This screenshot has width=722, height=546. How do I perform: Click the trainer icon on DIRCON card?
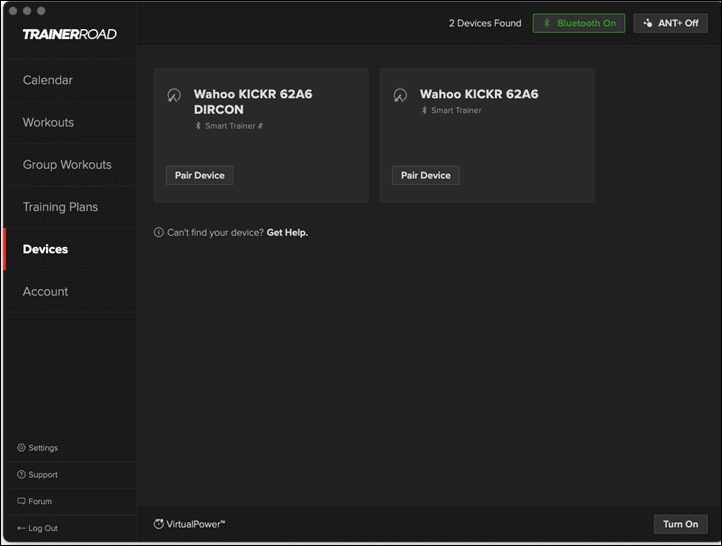coord(174,95)
